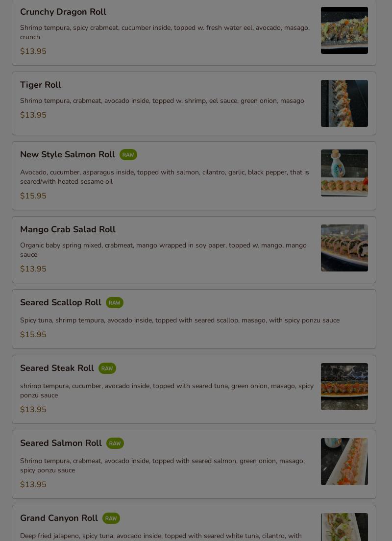
Task: Open the Crunchy Dragon Roll photo
Action: point(344,30)
